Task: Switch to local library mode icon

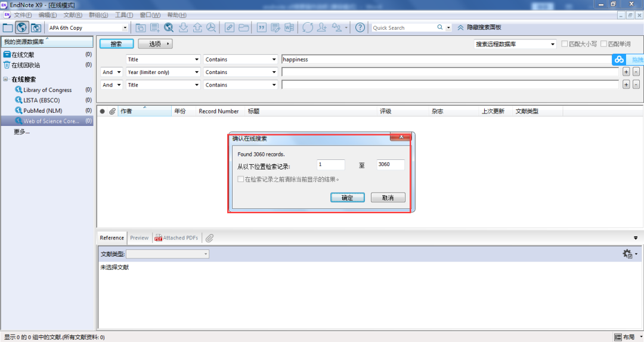Action: (x=8, y=27)
